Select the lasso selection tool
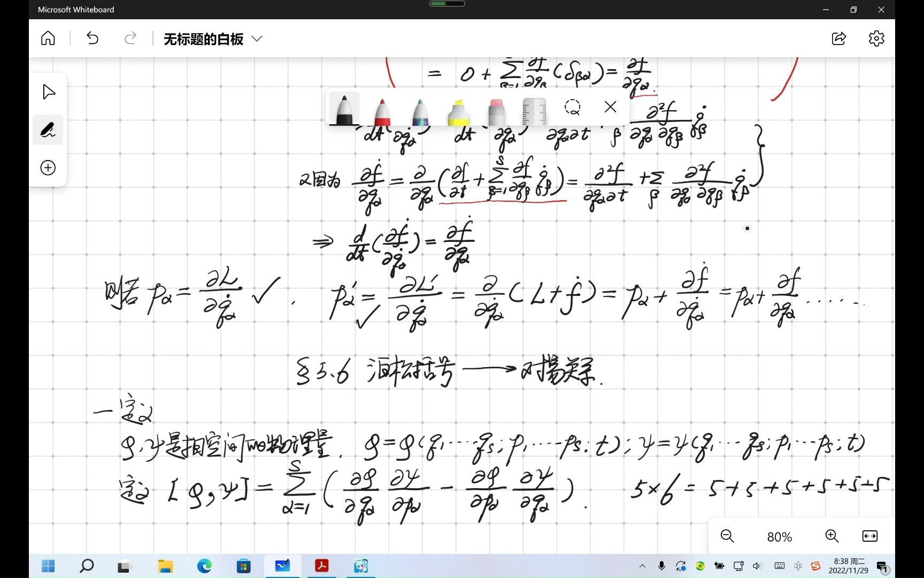This screenshot has height=578, width=924. pyautogui.click(x=572, y=107)
